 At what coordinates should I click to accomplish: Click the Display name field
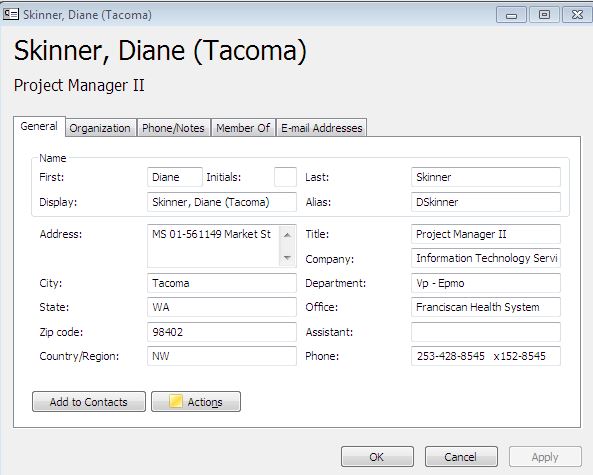click(x=222, y=202)
